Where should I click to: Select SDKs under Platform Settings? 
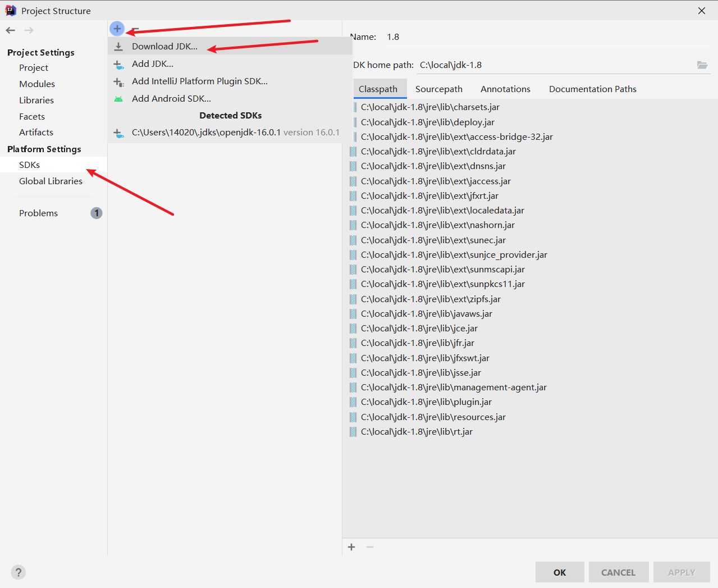[53, 165]
